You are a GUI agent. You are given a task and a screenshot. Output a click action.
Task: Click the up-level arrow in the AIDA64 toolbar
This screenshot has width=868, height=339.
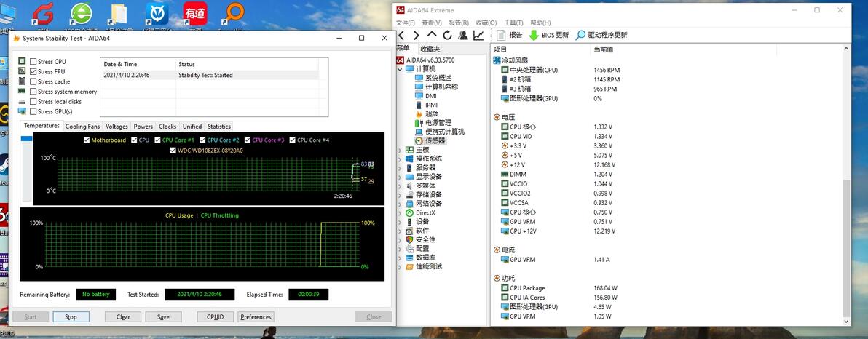(x=432, y=36)
